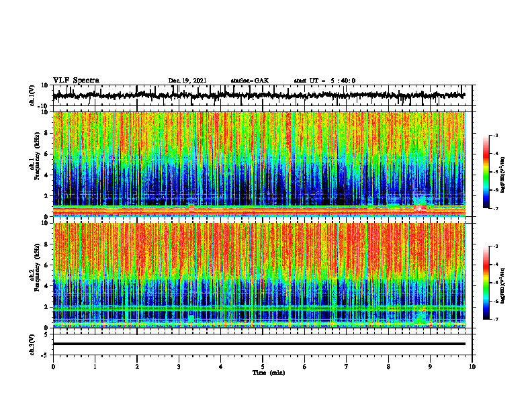
Task: Click the "Time (min)" axis title
Action: pos(269,373)
